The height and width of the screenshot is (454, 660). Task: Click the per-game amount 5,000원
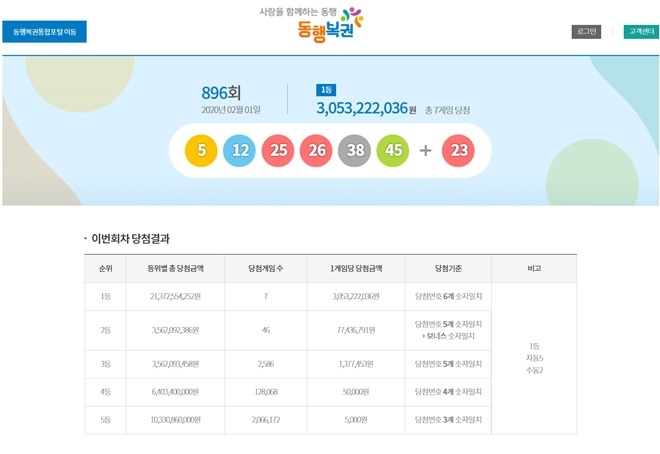(356, 420)
